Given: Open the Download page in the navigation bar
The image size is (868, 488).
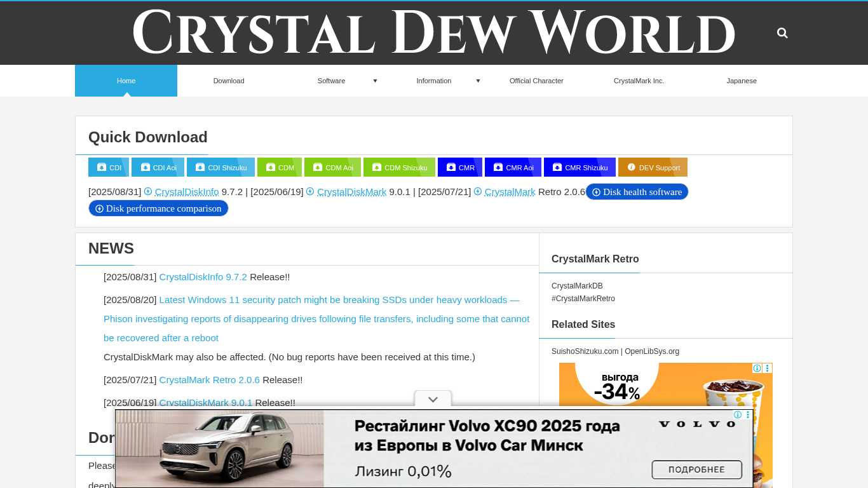Looking at the screenshot, I should click(229, 81).
